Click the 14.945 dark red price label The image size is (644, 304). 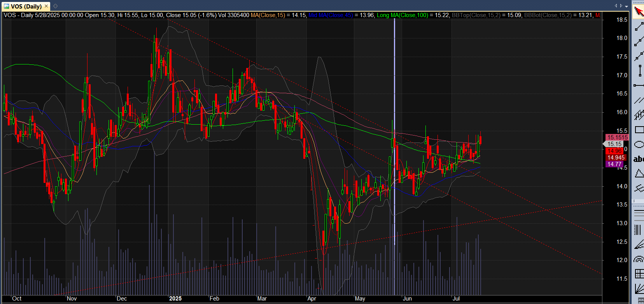tap(616, 158)
